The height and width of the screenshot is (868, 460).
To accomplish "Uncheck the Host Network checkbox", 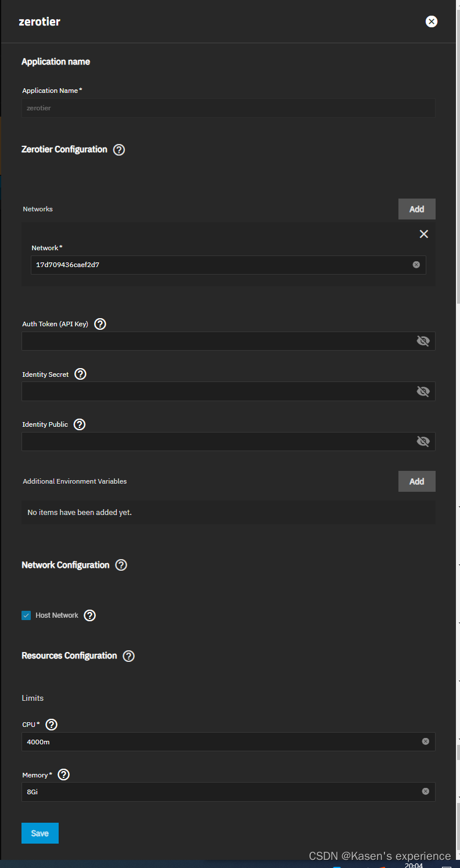I will point(26,615).
